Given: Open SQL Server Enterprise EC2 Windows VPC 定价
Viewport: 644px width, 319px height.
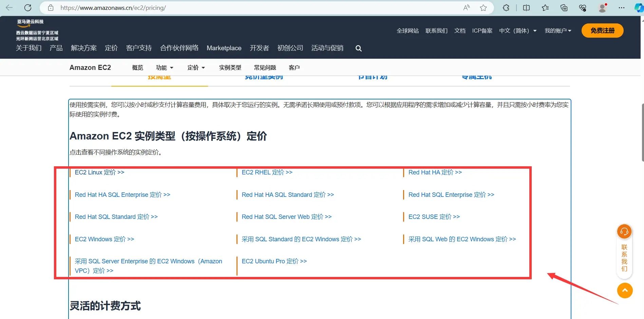Looking at the screenshot, I should point(148,266).
